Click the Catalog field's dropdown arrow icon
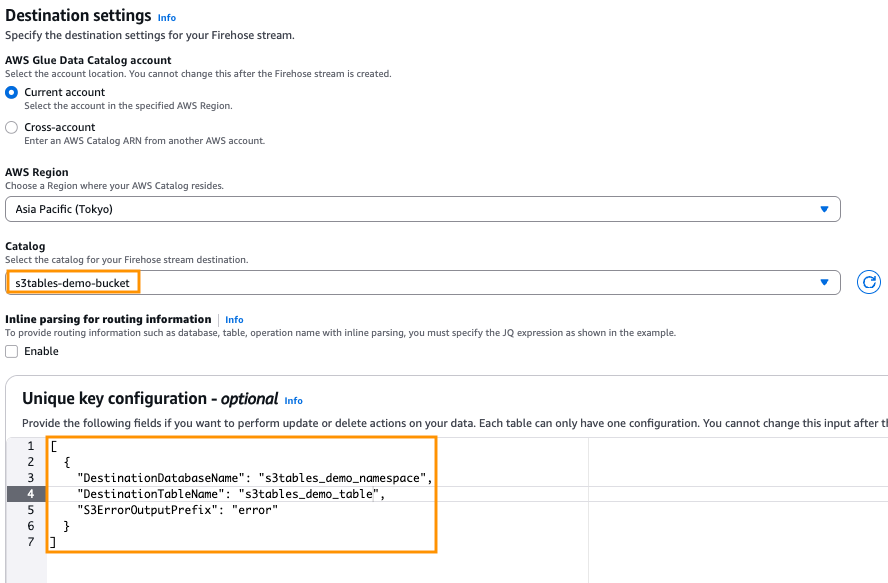 click(x=825, y=282)
